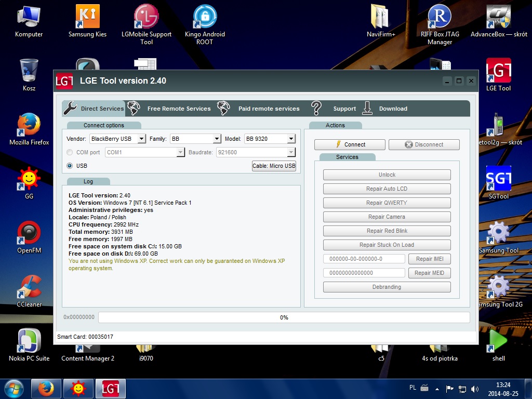Open Free Remote Services tab
Image resolution: width=532 pixels, height=399 pixels.
169,109
